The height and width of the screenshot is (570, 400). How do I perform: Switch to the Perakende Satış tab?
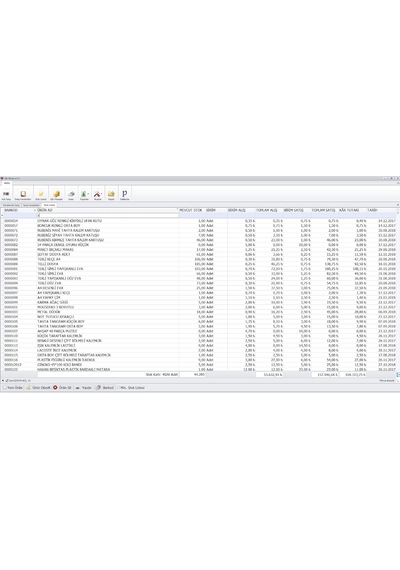click(x=11, y=205)
